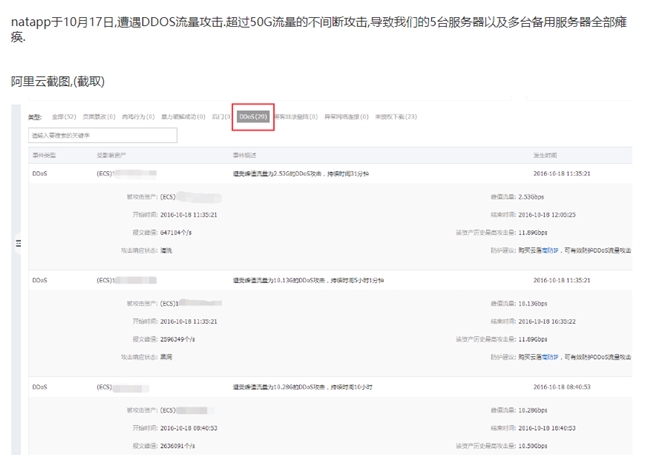This screenshot has height=468, width=650.
Task: Click the peak value 2.53Gbps
Action: tap(531, 197)
